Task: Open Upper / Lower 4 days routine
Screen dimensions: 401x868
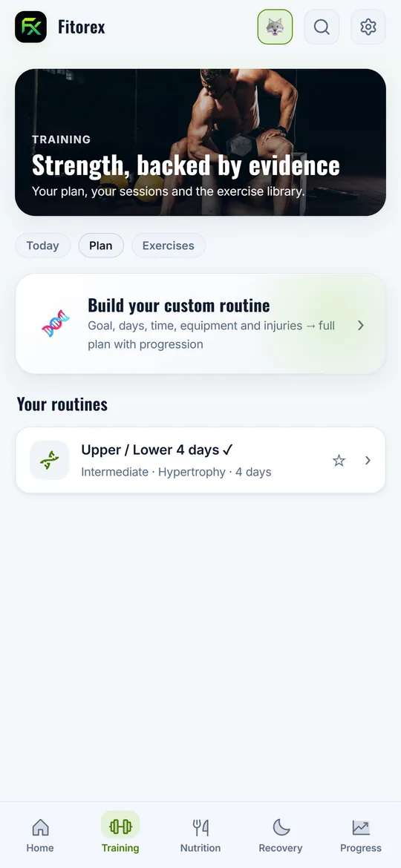Action: pos(200,460)
